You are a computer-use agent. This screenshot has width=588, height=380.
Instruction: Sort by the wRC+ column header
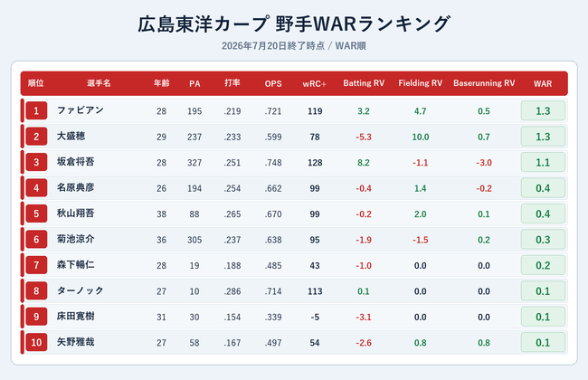(x=314, y=84)
